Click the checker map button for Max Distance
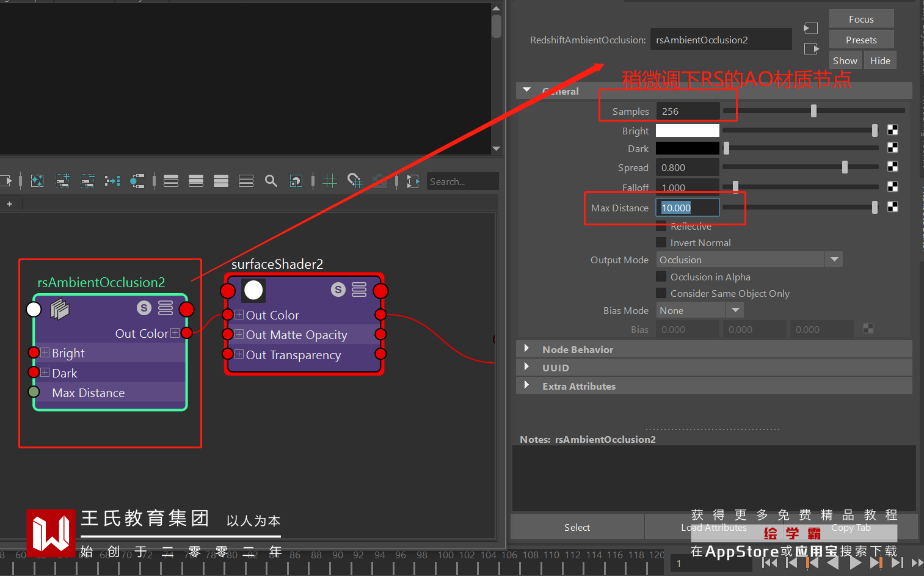The width and height of the screenshot is (924, 576). click(892, 207)
